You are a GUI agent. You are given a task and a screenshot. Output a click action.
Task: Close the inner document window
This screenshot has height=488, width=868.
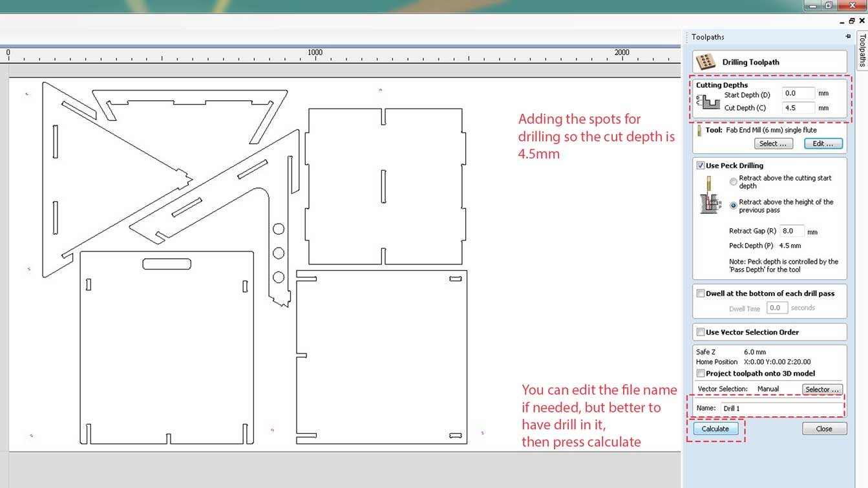click(x=862, y=21)
